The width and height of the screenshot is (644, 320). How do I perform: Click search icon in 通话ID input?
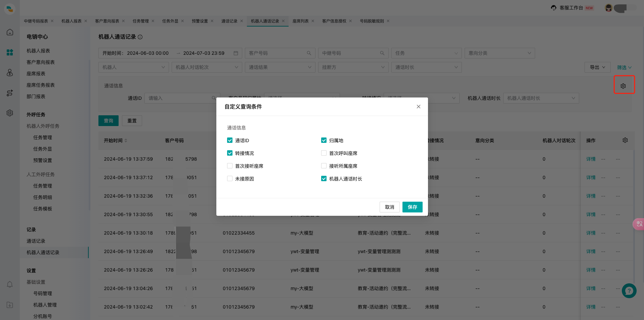(x=214, y=98)
